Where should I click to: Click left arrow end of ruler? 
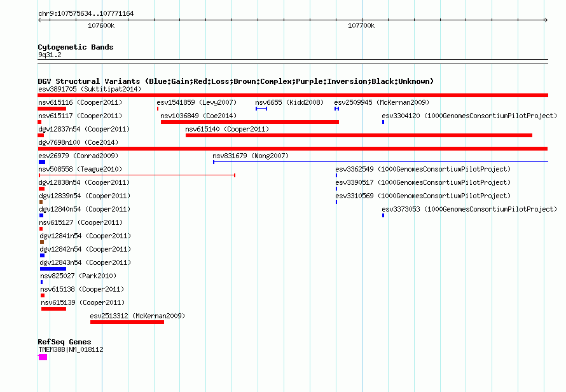pyautogui.click(x=39, y=20)
